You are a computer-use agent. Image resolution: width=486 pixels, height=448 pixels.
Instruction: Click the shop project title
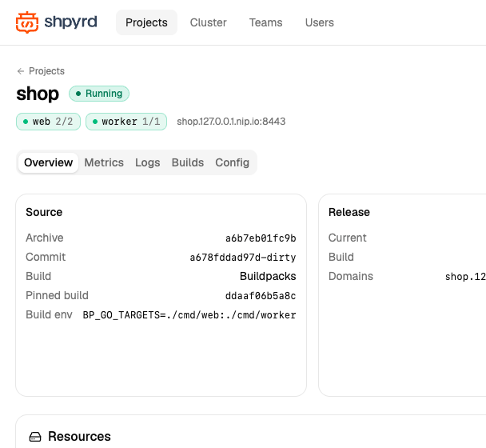pyautogui.click(x=38, y=94)
